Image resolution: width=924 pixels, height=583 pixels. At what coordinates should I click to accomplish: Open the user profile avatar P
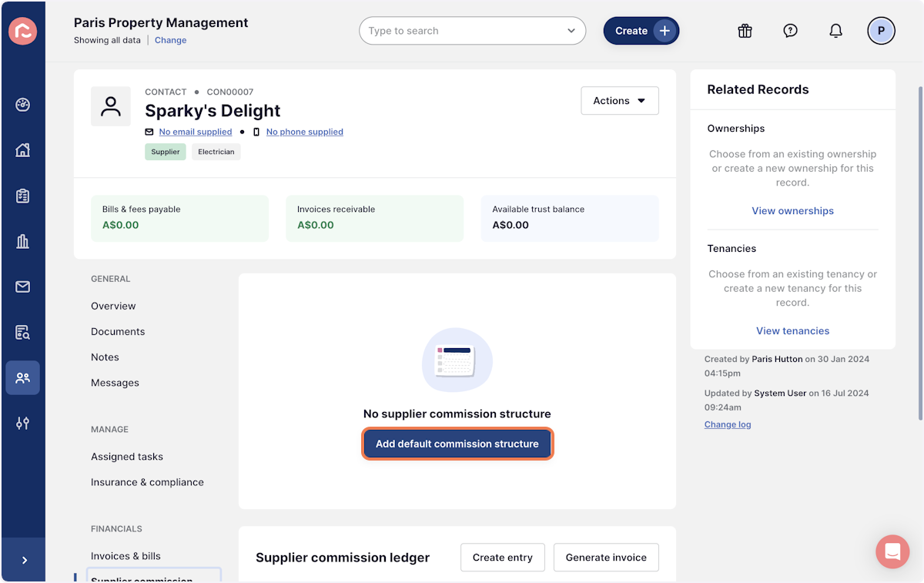click(881, 31)
